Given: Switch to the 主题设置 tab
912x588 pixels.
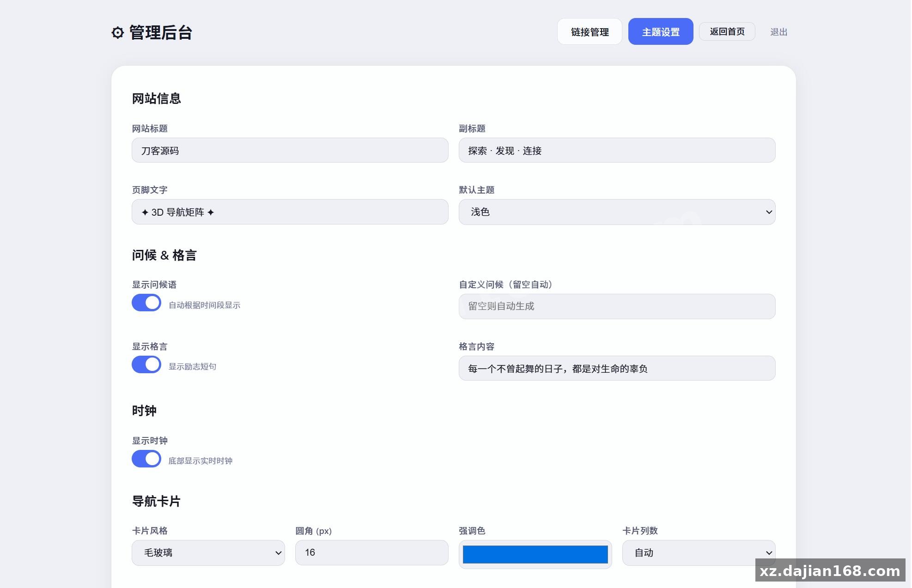Looking at the screenshot, I should coord(661,32).
